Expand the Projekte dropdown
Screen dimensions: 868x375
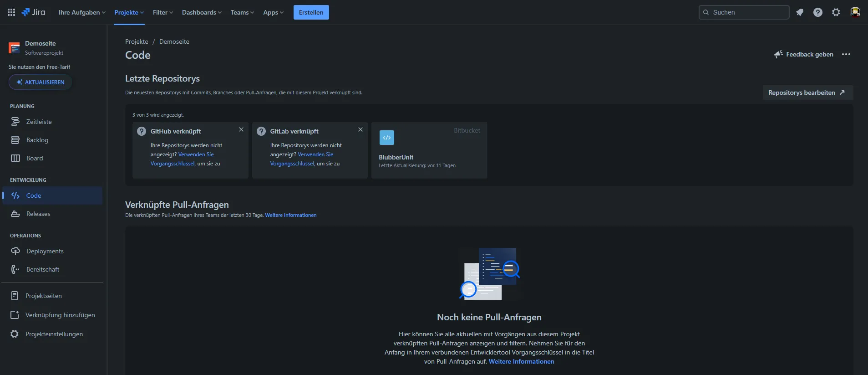[129, 12]
